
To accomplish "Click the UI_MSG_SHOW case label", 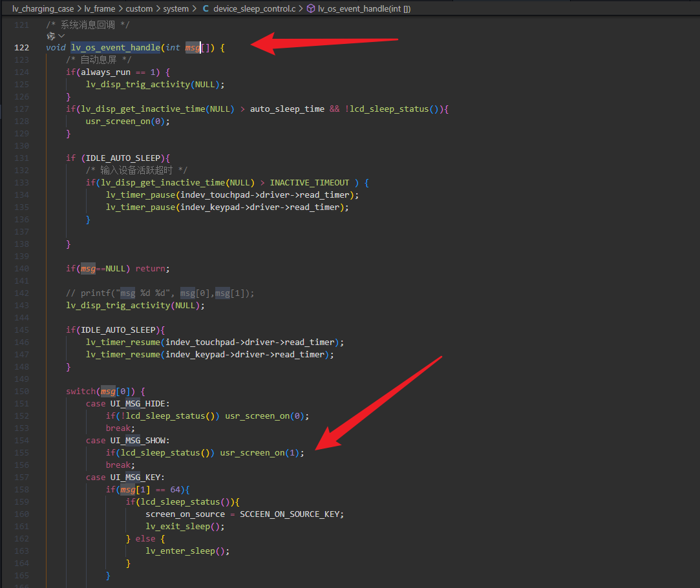I will (x=138, y=440).
